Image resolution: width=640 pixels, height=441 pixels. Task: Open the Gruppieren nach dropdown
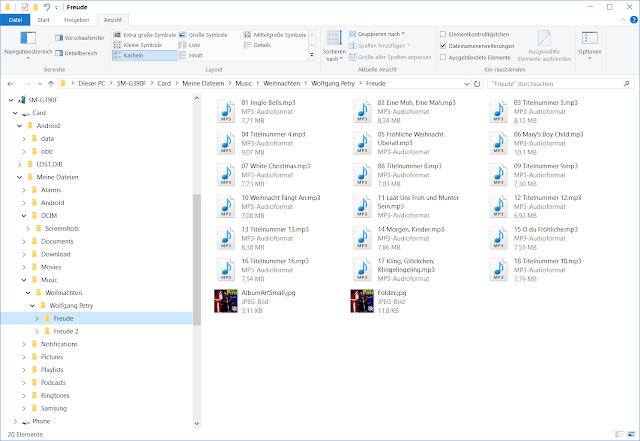coord(376,34)
